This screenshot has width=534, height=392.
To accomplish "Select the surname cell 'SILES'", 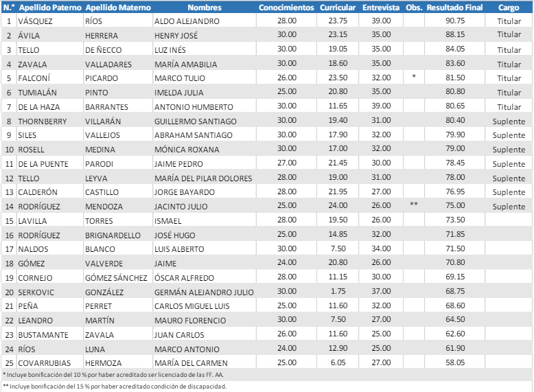I will pyautogui.click(x=27, y=135).
